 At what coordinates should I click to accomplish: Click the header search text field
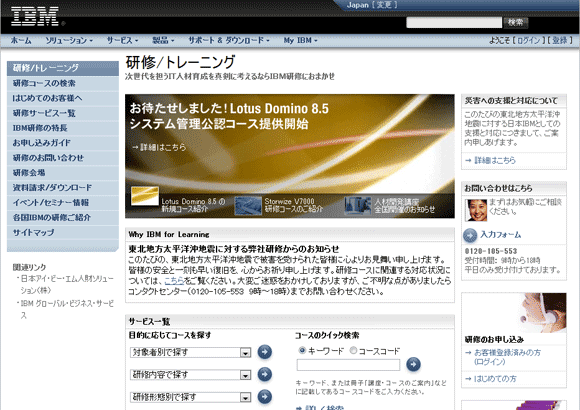click(x=454, y=23)
